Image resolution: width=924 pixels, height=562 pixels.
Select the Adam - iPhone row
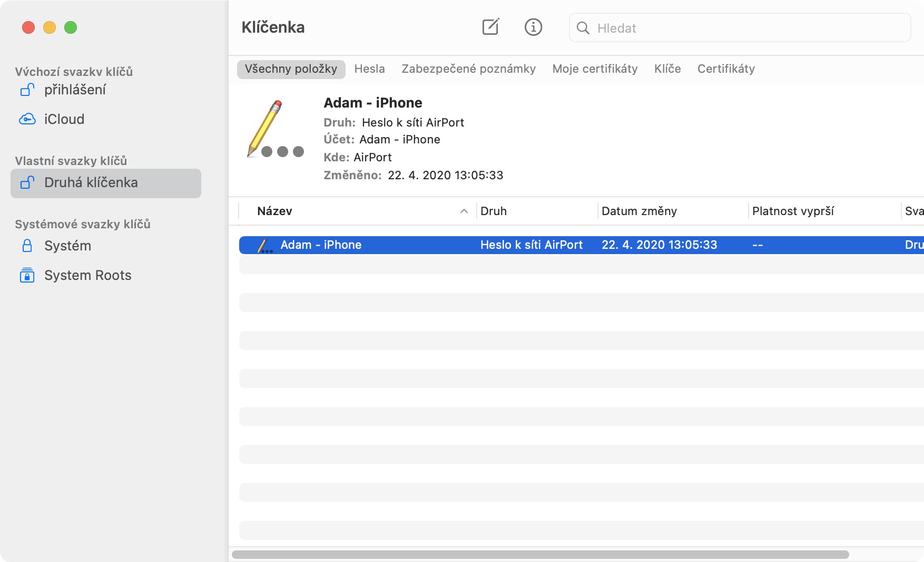point(527,245)
